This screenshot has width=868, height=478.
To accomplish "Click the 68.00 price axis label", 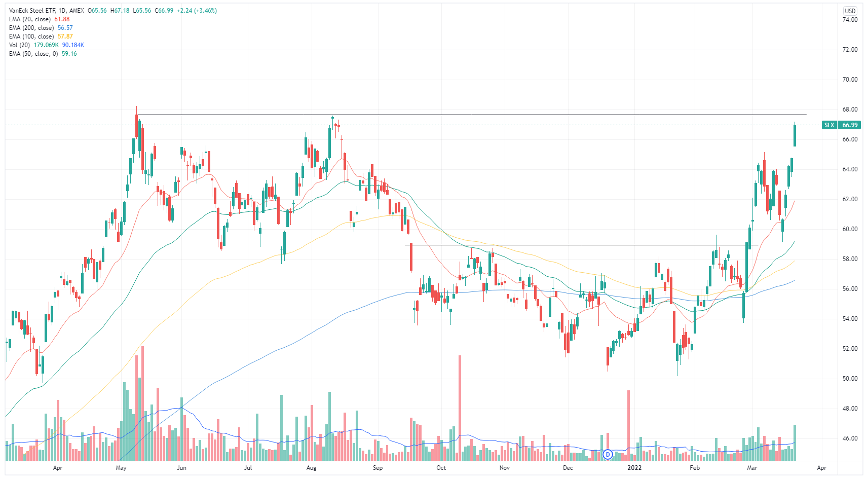I will pyautogui.click(x=850, y=109).
